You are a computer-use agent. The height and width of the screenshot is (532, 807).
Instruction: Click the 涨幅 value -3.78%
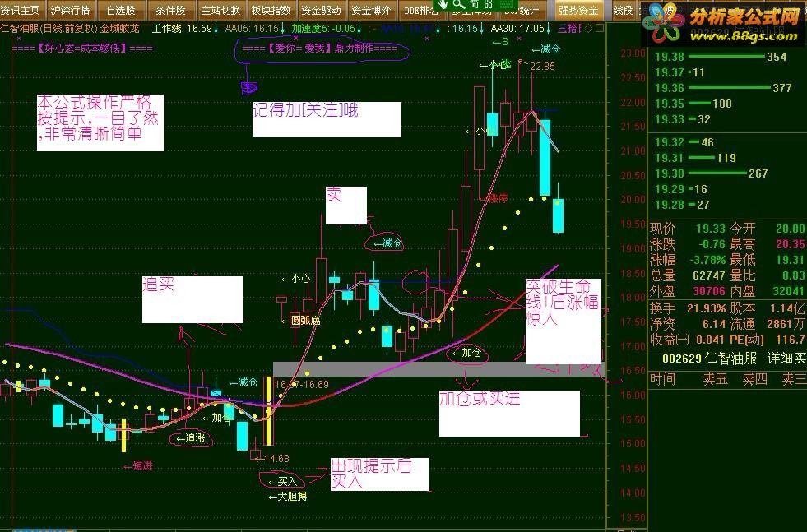(708, 260)
